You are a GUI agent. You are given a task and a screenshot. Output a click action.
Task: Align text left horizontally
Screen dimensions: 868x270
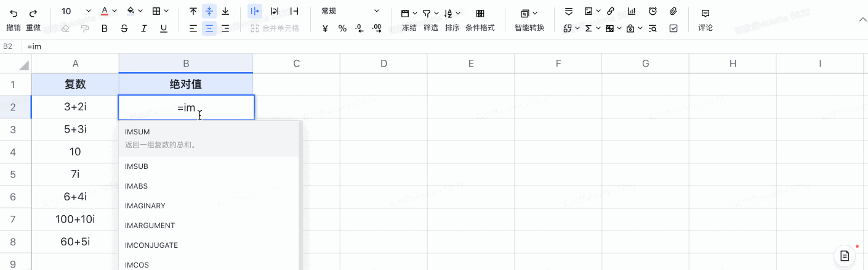click(x=193, y=28)
